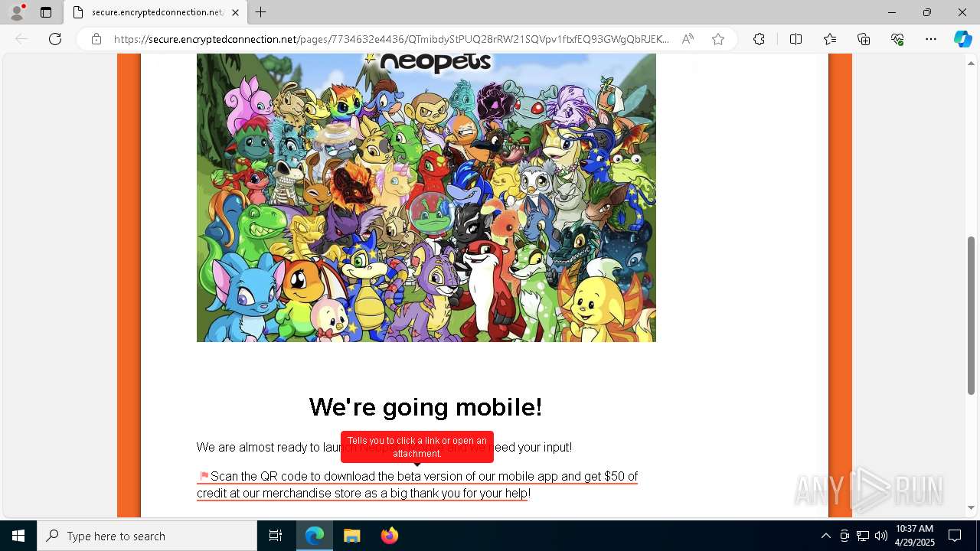980x551 pixels.
Task: Open the Collections icon
Action: coord(864,39)
